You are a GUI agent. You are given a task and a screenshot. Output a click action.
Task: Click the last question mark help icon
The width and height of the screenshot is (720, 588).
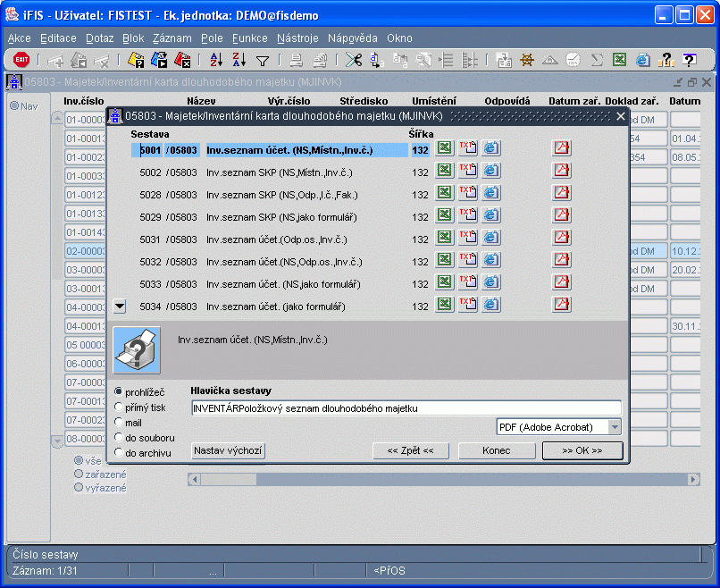[689, 60]
